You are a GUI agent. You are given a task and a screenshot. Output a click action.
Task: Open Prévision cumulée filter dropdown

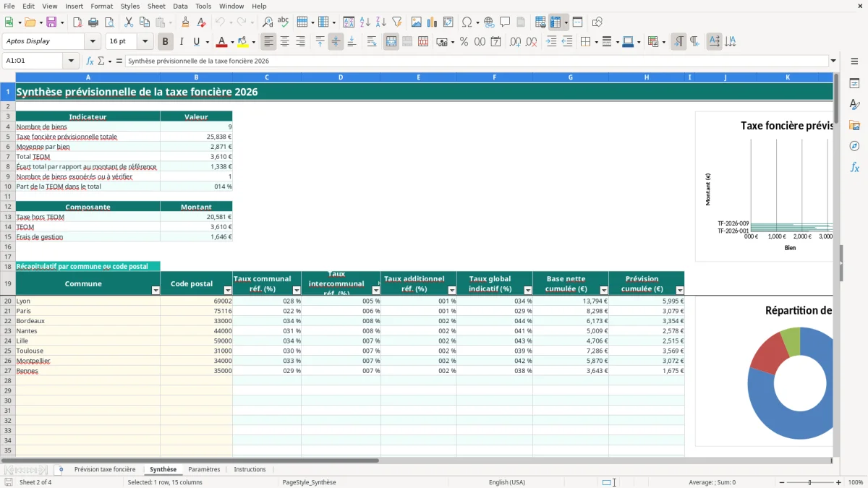[679, 290]
